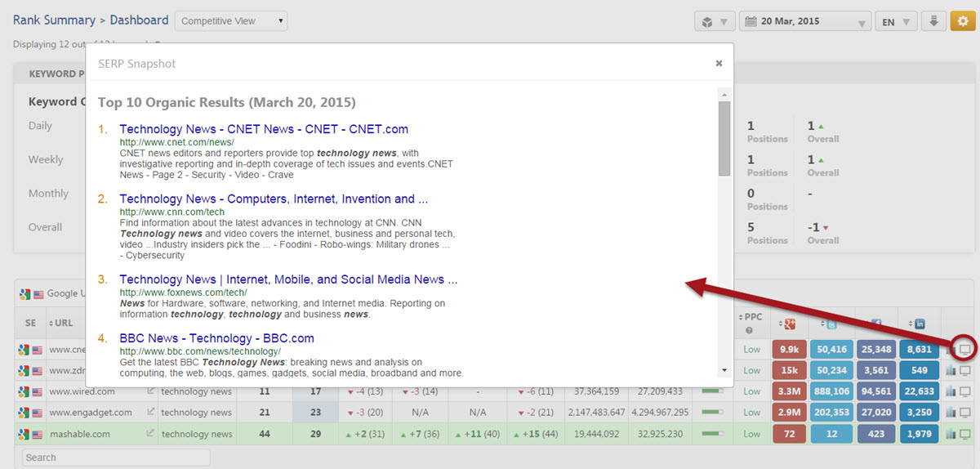Click the download arrow icon
Viewport: 980px width, 469px height.
(933, 21)
